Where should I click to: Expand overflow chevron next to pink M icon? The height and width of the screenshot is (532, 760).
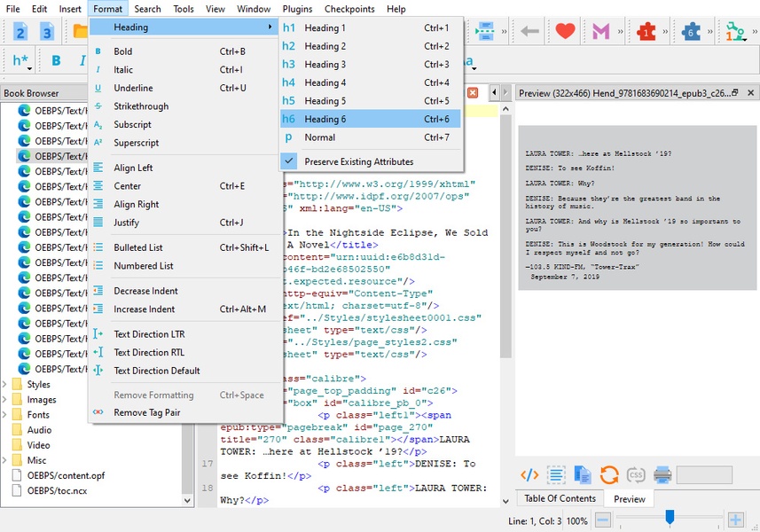coord(621,32)
